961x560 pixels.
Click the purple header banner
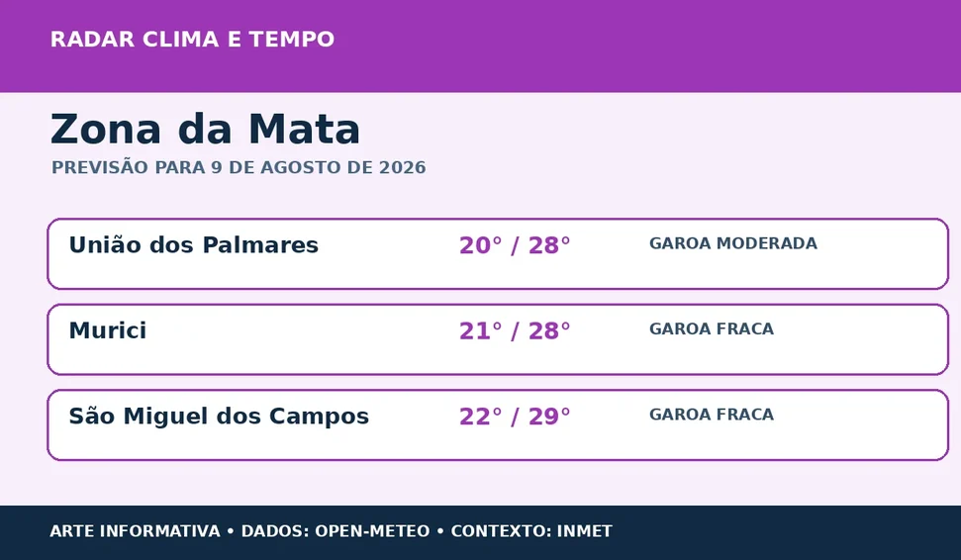(481, 46)
